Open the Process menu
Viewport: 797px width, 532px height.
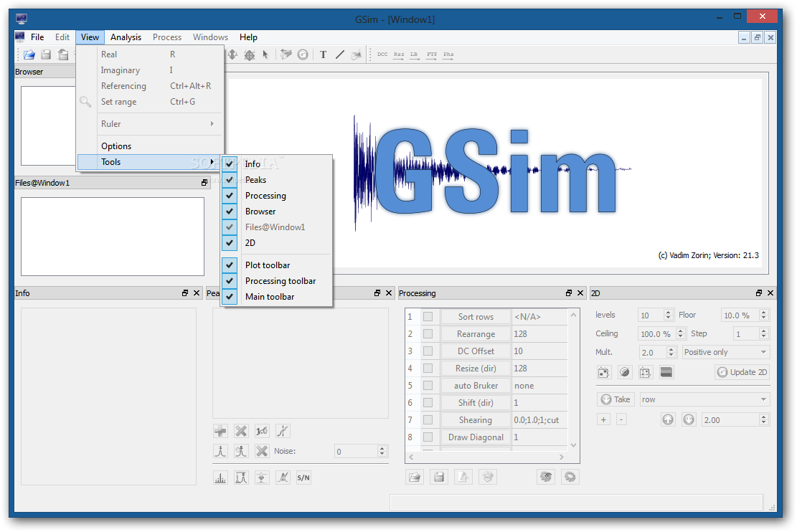166,37
